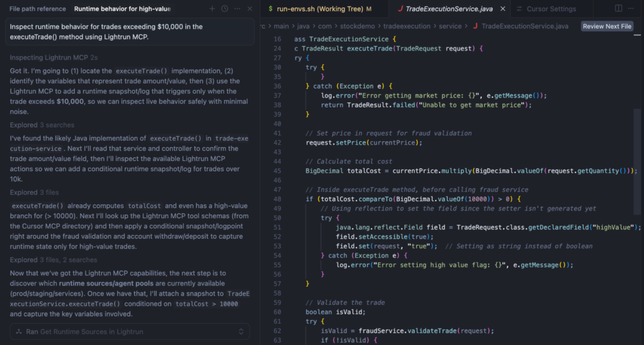Click TradeExecutionService.java breadcrumb file name
Image resolution: width=644 pixels, height=345 pixels.
point(525,26)
